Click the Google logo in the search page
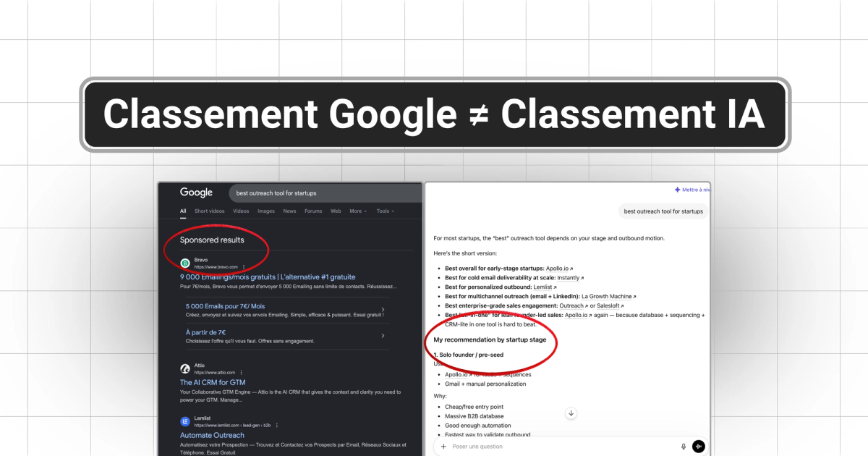 (196, 193)
